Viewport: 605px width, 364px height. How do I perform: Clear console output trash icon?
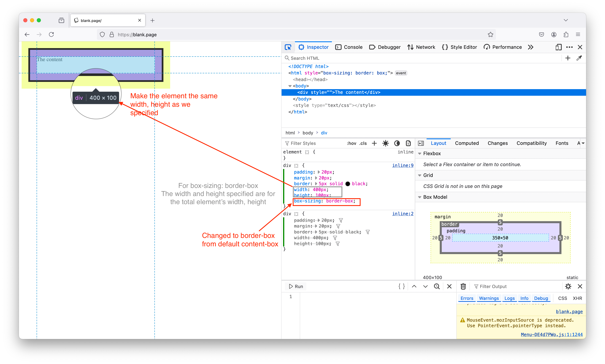coord(463,287)
